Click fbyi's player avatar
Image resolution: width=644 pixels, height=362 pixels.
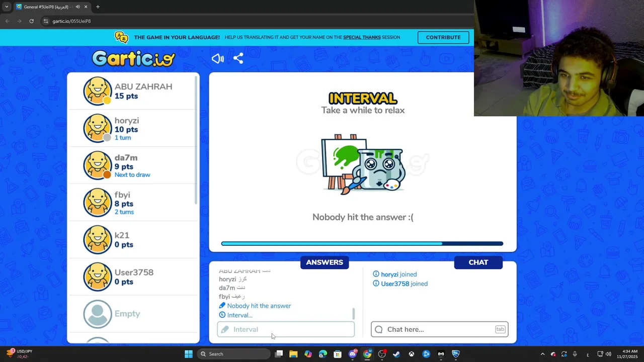[97, 203]
